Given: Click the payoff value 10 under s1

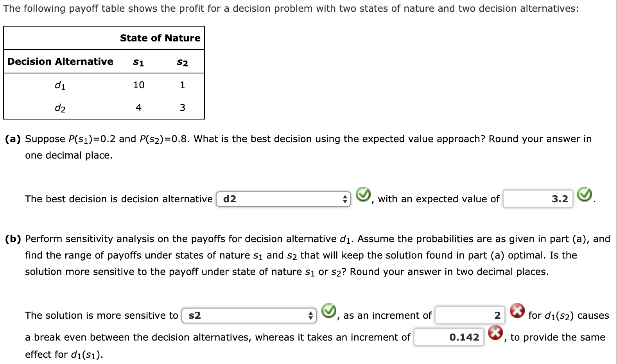Looking at the screenshot, I should click(x=139, y=85).
